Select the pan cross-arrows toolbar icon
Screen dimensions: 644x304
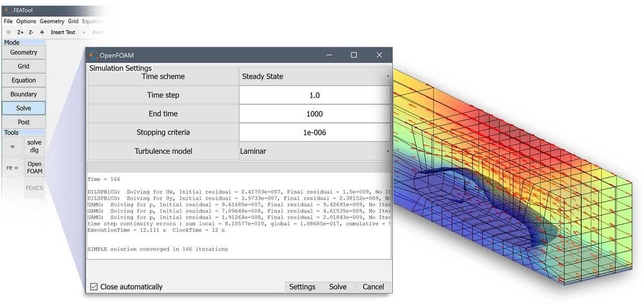coord(42,32)
